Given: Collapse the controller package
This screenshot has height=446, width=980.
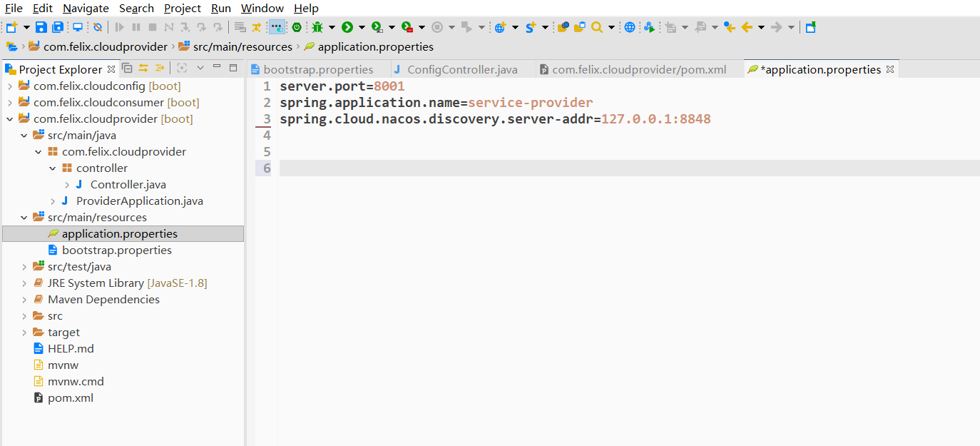Looking at the screenshot, I should click(52, 168).
